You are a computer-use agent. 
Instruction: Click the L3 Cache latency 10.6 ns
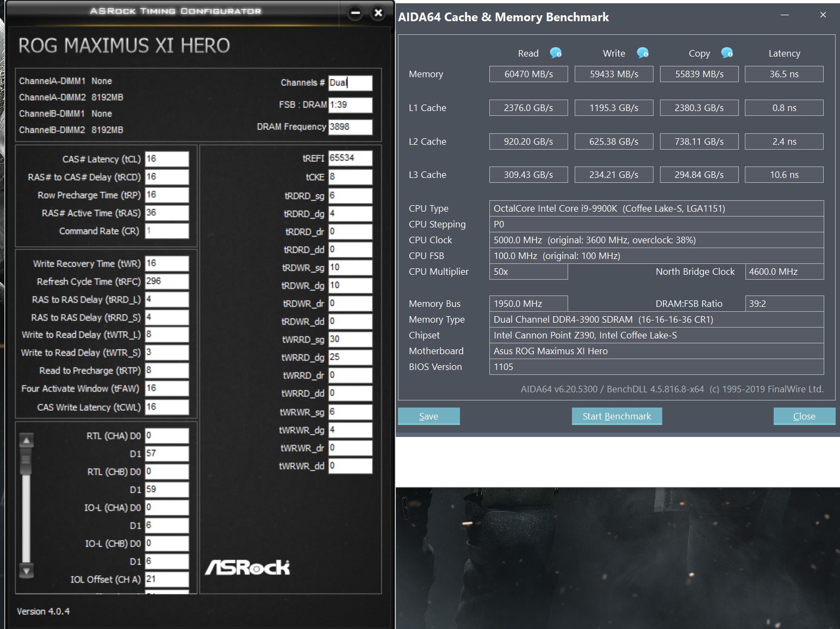[x=784, y=175]
